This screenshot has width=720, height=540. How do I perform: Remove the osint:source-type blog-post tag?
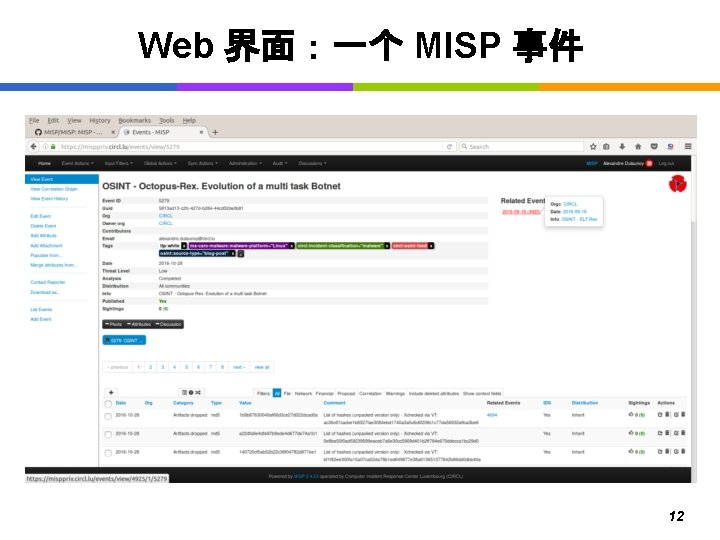coord(233,253)
